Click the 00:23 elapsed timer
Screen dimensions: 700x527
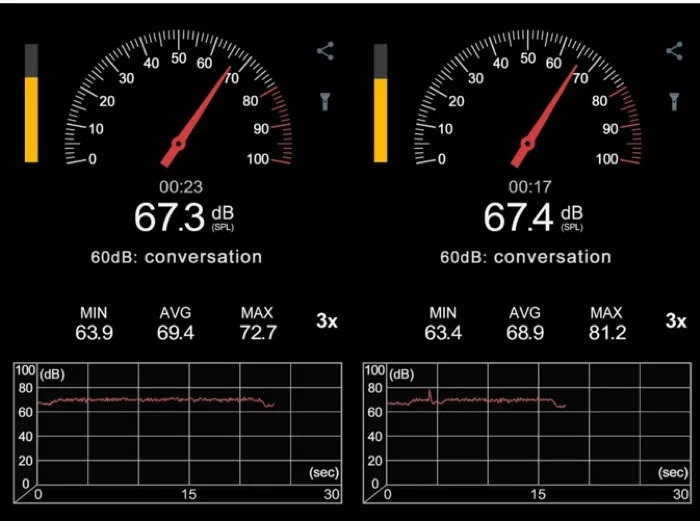(x=181, y=187)
